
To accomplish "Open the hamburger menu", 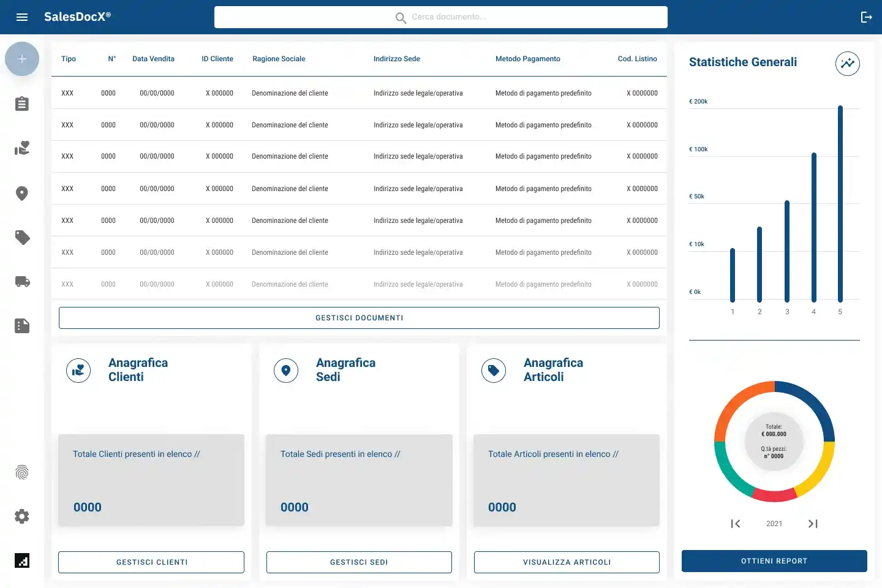I will 22,17.
